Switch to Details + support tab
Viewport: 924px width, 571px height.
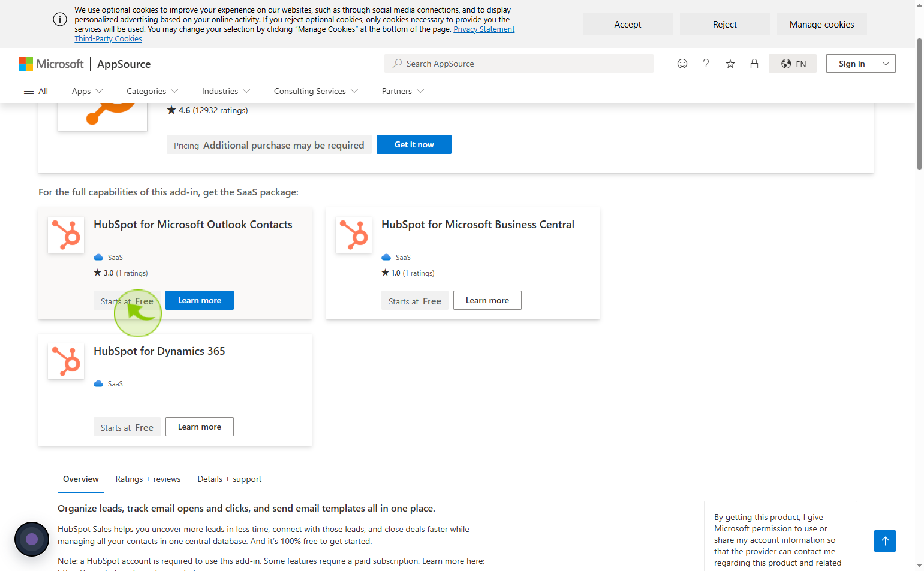click(230, 479)
